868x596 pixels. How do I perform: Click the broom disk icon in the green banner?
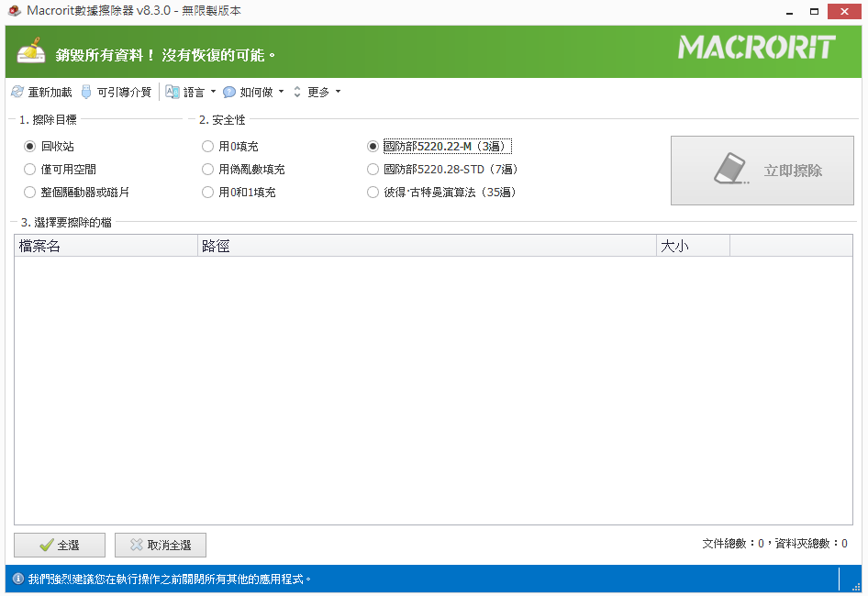point(31,51)
